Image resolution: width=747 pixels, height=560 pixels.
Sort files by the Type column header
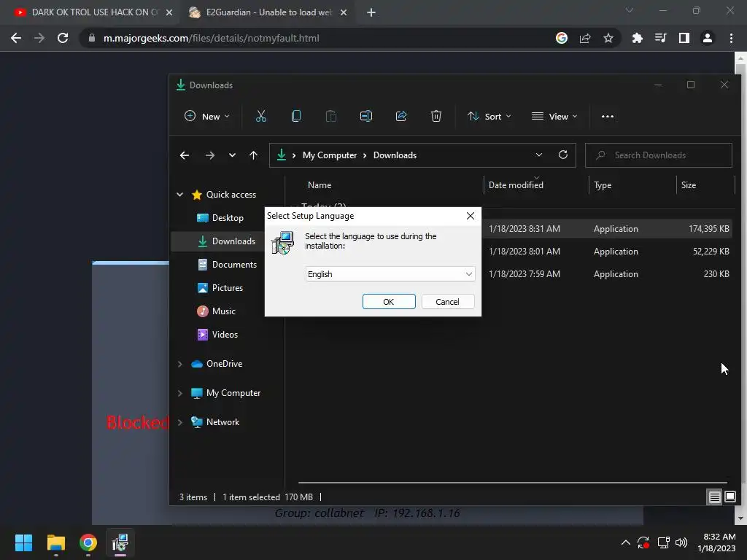[x=603, y=185]
